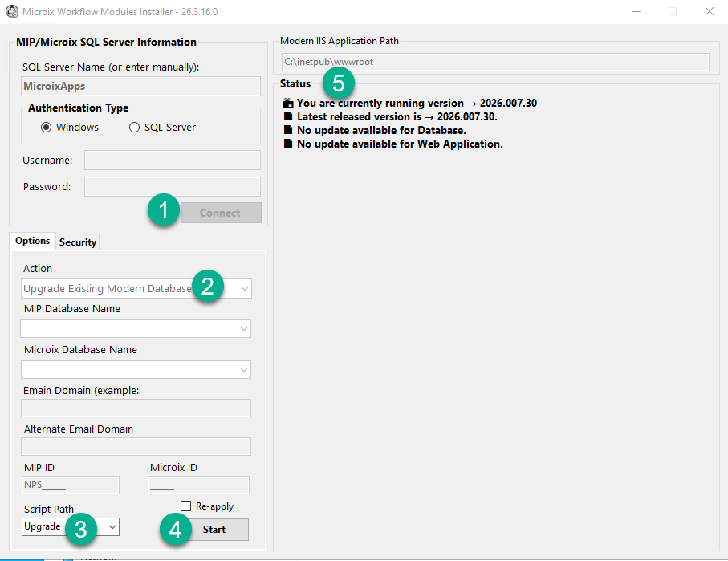Screen dimensions: 728x561
Task: Click the Username input field
Action: [173, 161]
